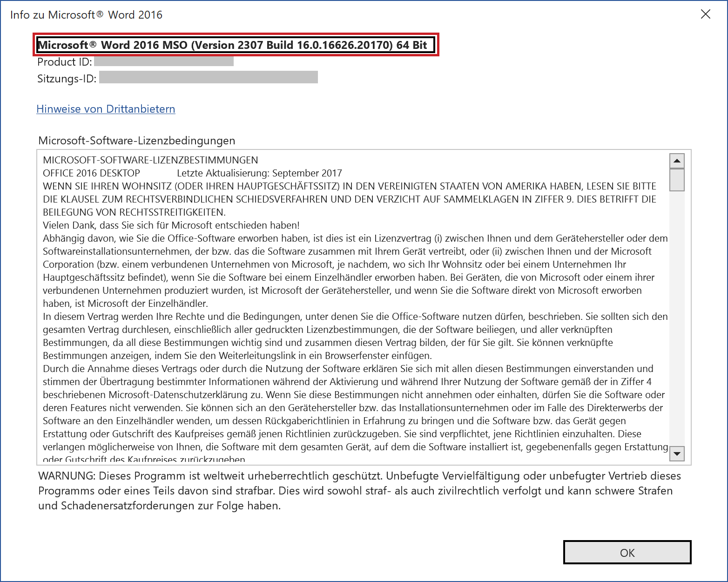Screen dimensions: 728x582
Task: Click the Microsoft-Software-Lizenzbedingungen heading
Action: tap(137, 141)
